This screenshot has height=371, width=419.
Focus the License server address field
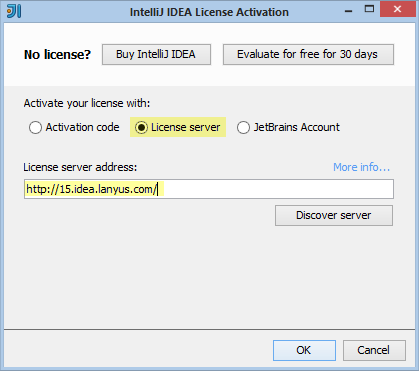(209, 189)
